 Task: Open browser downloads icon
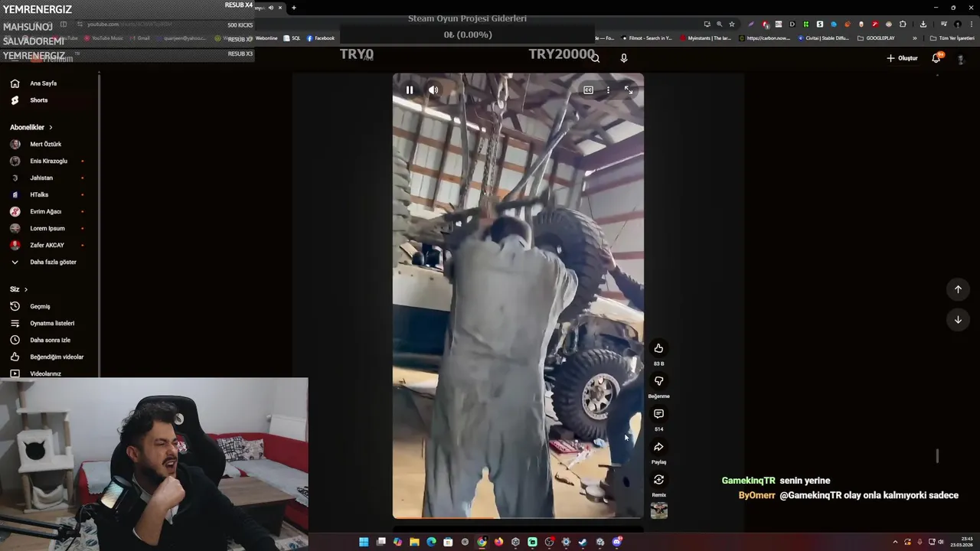(x=923, y=24)
